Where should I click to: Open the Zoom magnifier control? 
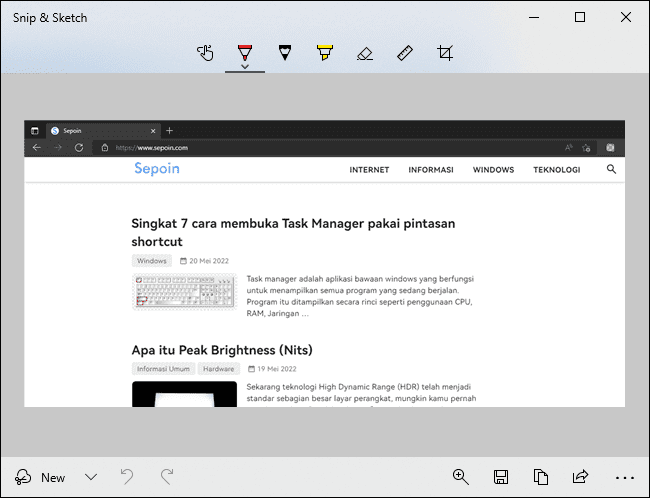click(461, 477)
